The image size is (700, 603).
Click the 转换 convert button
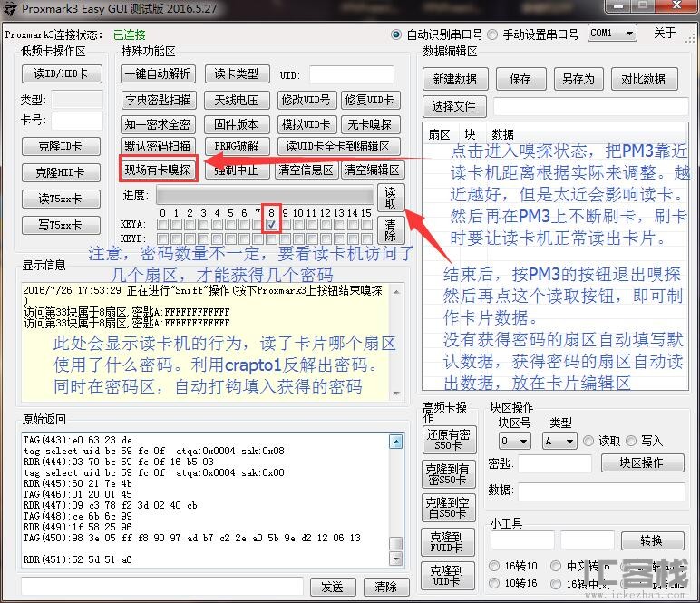tap(652, 540)
